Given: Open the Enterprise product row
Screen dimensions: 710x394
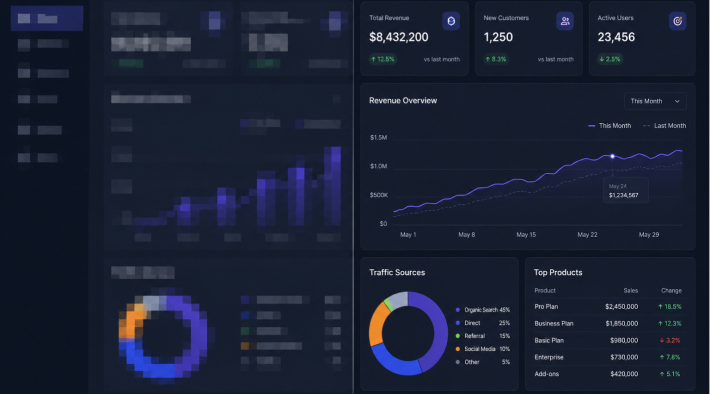Looking at the screenshot, I should pyautogui.click(x=608, y=357).
